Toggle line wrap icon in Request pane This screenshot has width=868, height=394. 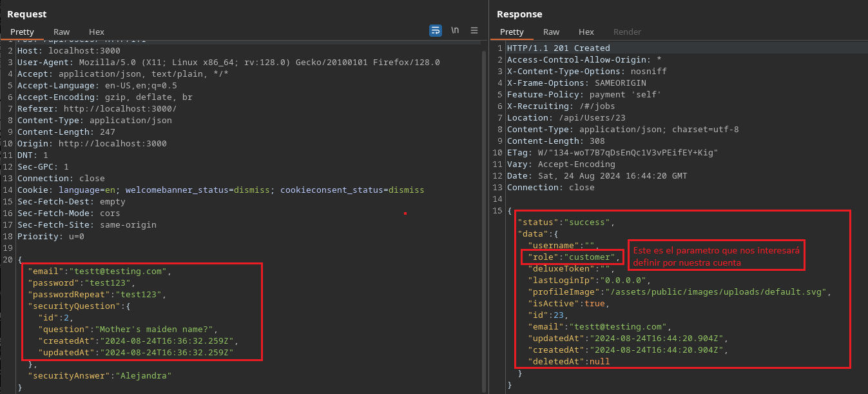point(436,30)
